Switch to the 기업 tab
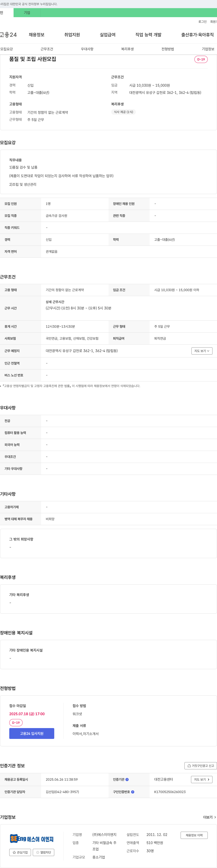The image size is (217, 868). [27, 13]
